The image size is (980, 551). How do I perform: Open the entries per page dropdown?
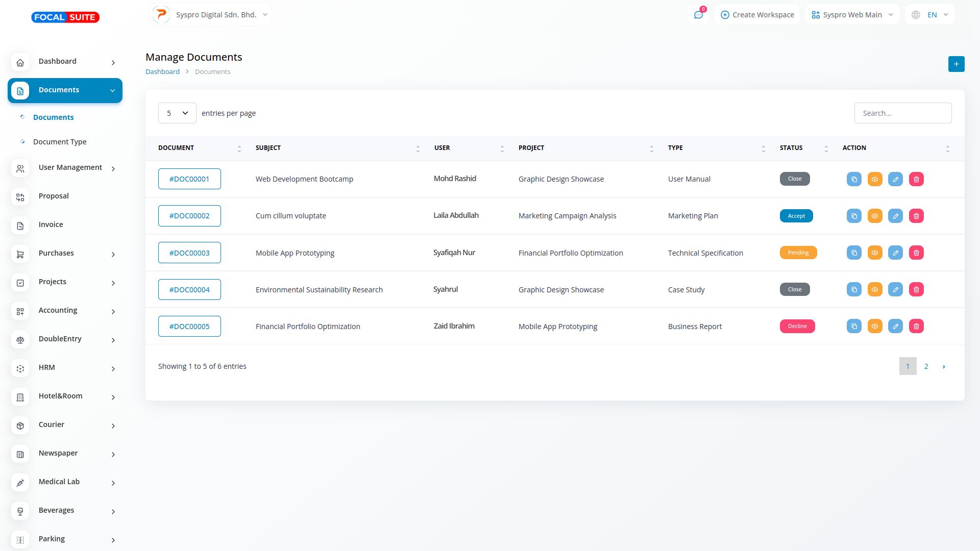click(x=177, y=113)
